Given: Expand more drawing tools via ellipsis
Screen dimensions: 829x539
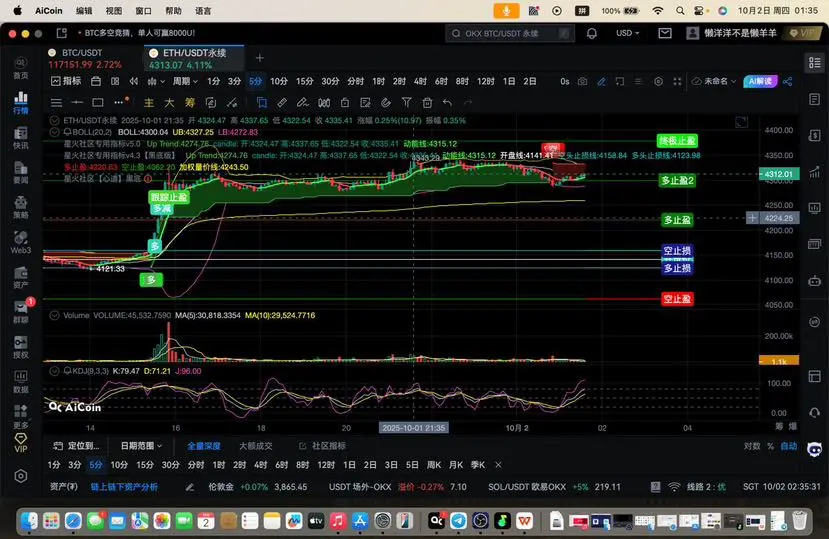Looking at the screenshot, I should coord(119,102).
